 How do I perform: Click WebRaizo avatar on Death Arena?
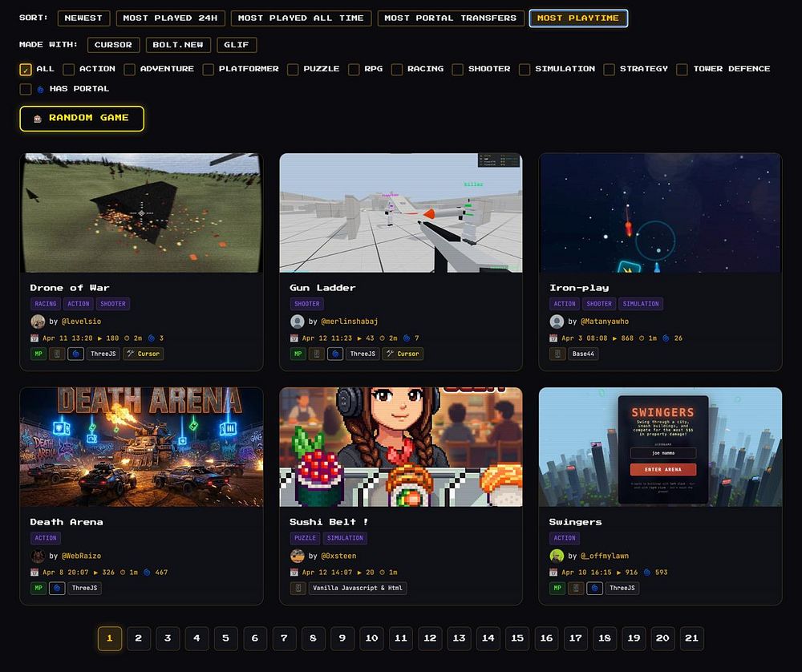click(38, 556)
